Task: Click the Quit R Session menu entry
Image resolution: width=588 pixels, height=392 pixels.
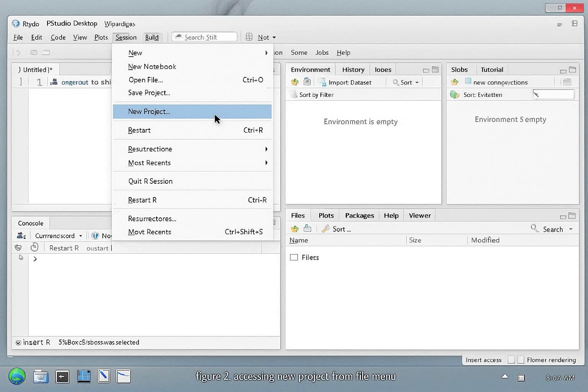Action: (150, 181)
